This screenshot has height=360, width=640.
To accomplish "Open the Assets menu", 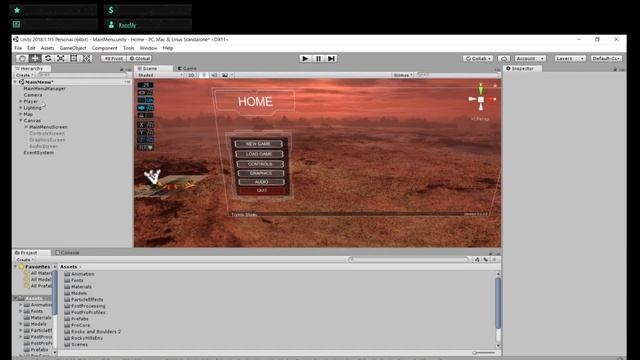I will click(x=47, y=48).
